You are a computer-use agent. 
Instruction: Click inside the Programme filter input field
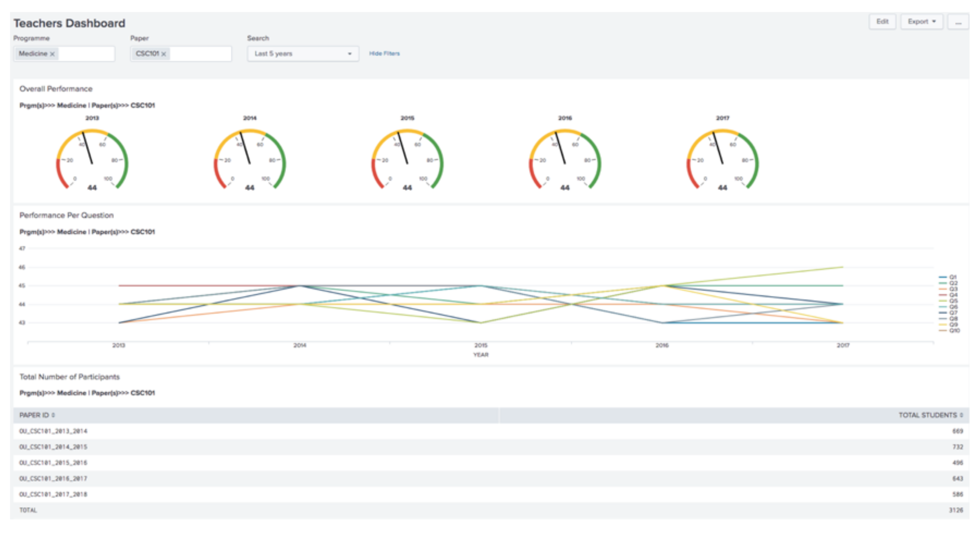point(87,54)
